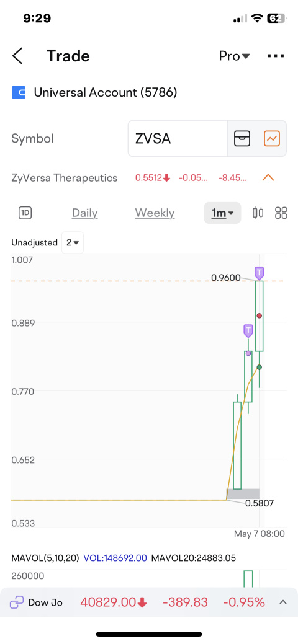The width and height of the screenshot is (298, 644).
Task: Open candlestick chart style icon
Action: [258, 213]
